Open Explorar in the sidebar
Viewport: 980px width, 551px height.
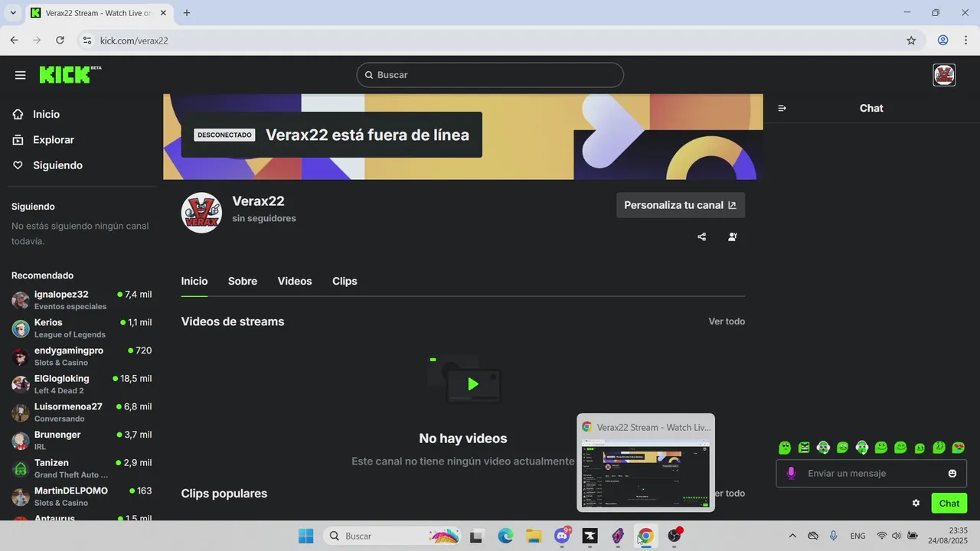(x=54, y=140)
